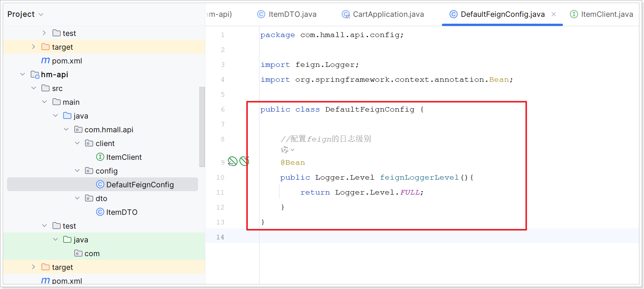The height and width of the screenshot is (289, 644).
Task: Select the DefaultFeignConfig.java tab
Action: pyautogui.click(x=503, y=14)
